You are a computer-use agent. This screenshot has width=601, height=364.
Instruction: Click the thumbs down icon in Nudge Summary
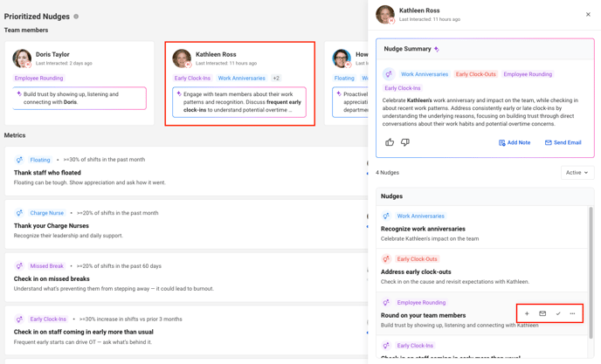[405, 142]
